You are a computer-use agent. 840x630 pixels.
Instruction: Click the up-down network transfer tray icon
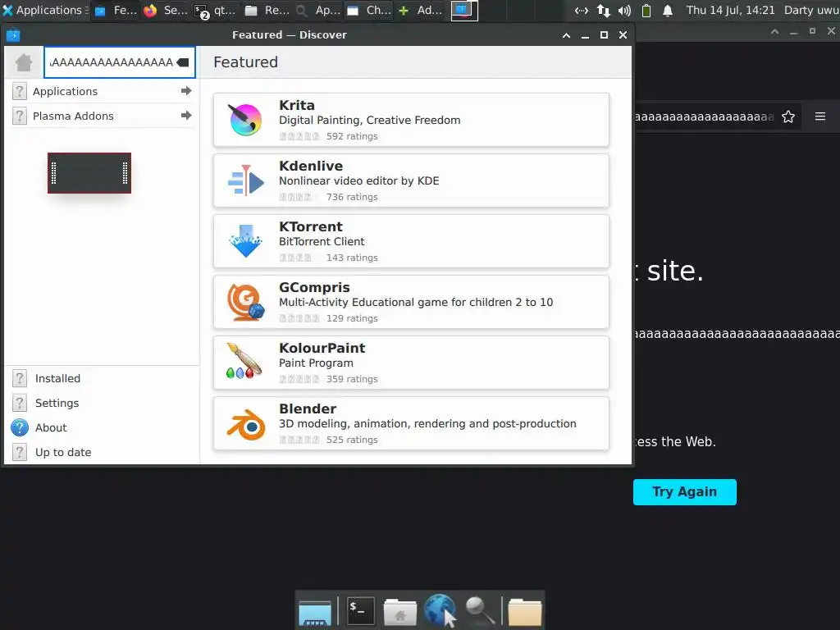603,10
